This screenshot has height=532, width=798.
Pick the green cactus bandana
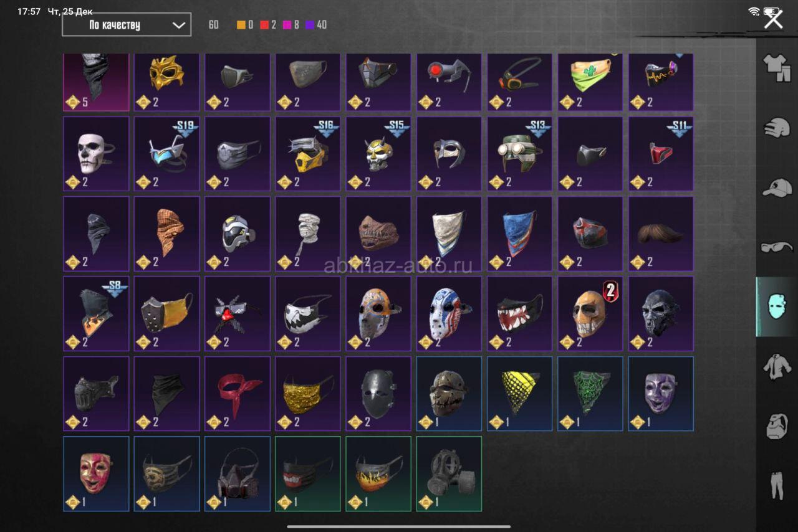(589, 82)
